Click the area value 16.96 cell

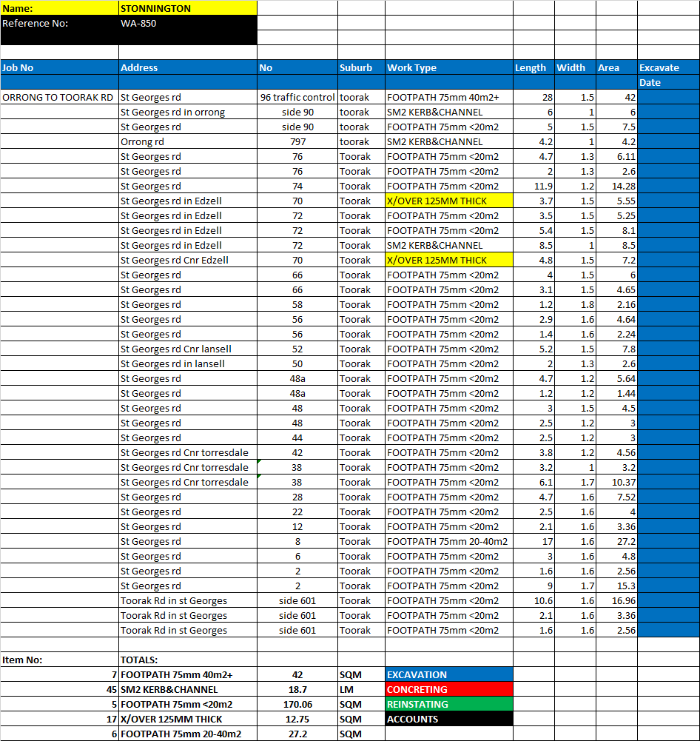(x=616, y=600)
